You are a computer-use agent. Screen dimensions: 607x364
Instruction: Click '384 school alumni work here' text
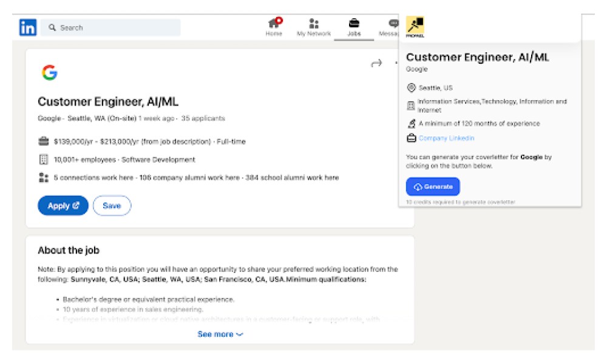[x=292, y=178]
